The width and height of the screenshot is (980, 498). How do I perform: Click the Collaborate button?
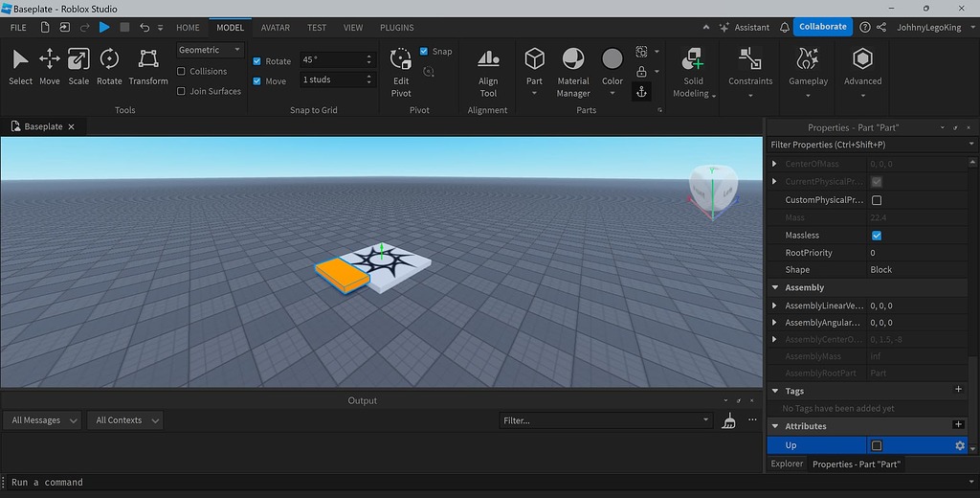[822, 27]
